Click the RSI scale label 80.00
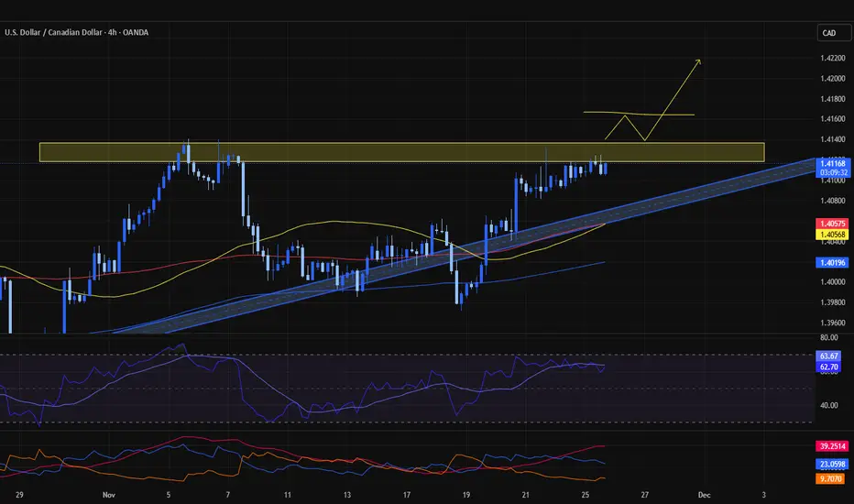The width and height of the screenshot is (854, 504). tap(829, 338)
